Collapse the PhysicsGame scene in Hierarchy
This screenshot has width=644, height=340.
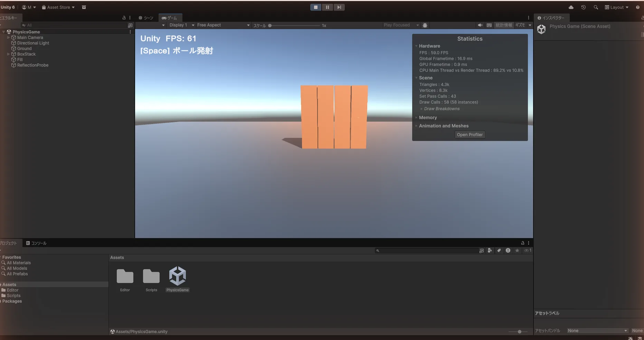[x=3, y=32]
